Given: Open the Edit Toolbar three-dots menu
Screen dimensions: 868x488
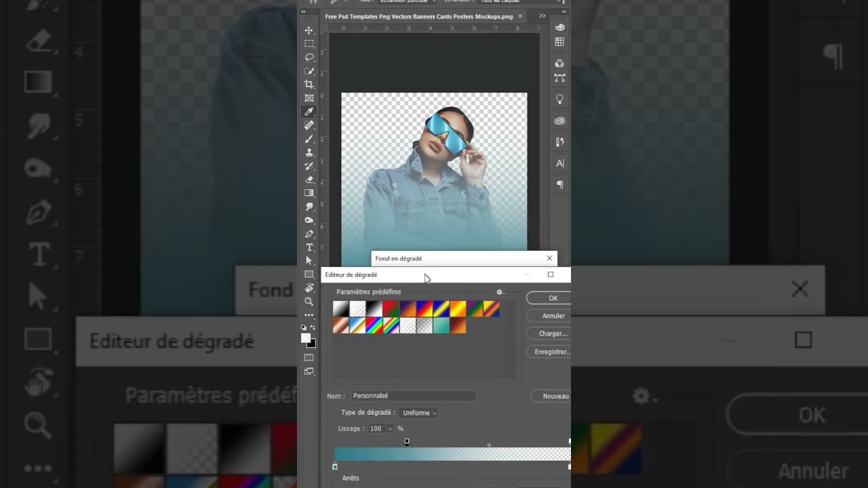Looking at the screenshot, I should (309, 315).
